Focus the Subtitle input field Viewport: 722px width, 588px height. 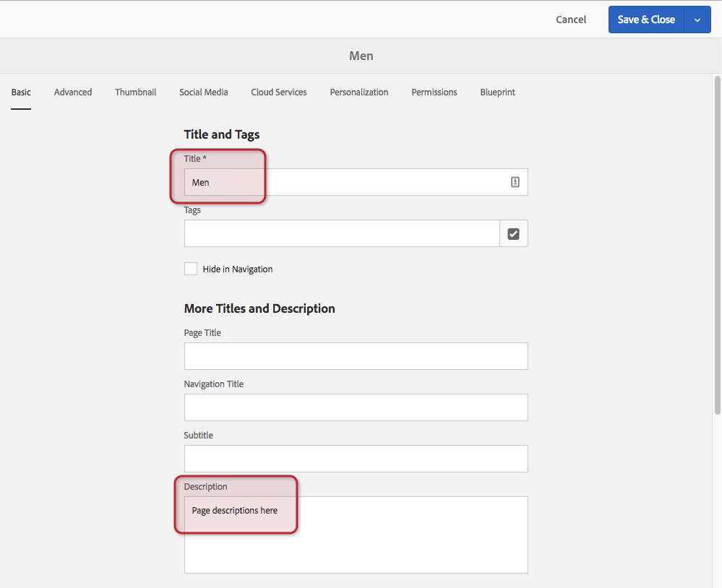356,459
